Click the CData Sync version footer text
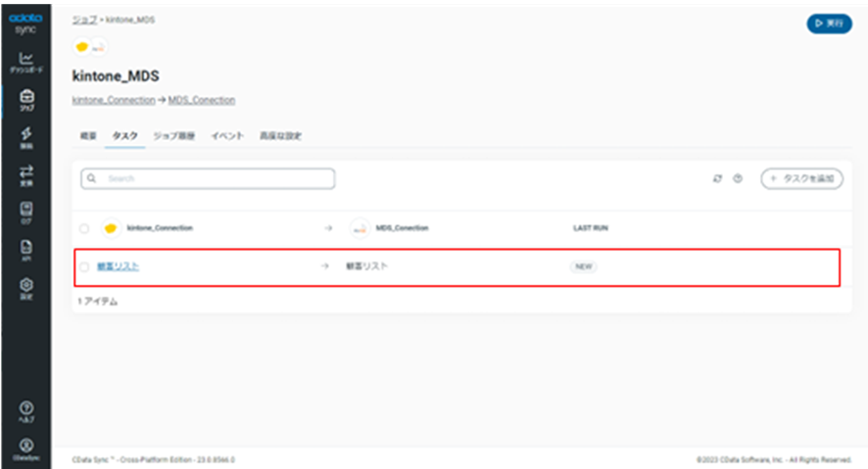868x469 pixels. [x=154, y=459]
